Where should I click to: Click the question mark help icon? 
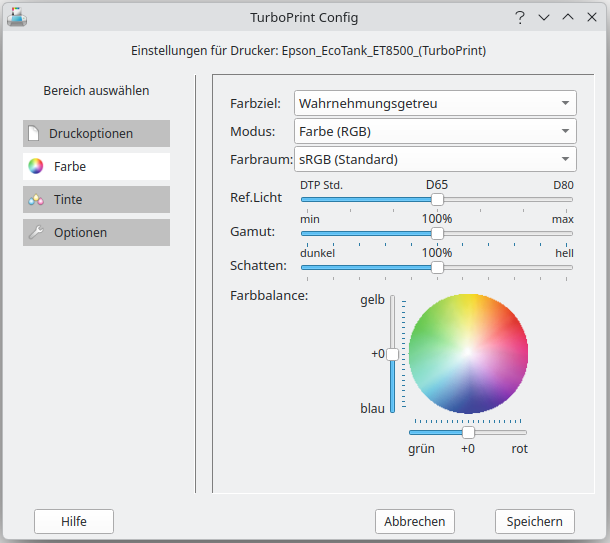(x=520, y=18)
